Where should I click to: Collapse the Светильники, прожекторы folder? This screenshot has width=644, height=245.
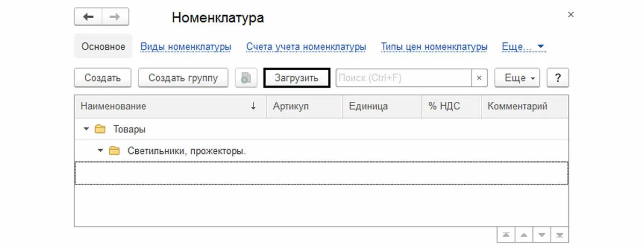(100, 151)
